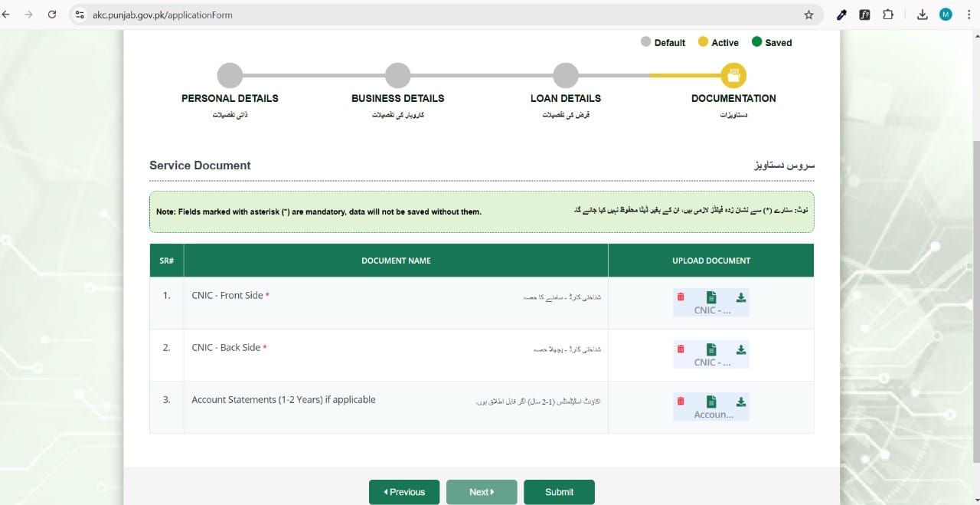
Task: Download the Account Statements file
Action: pos(740,401)
